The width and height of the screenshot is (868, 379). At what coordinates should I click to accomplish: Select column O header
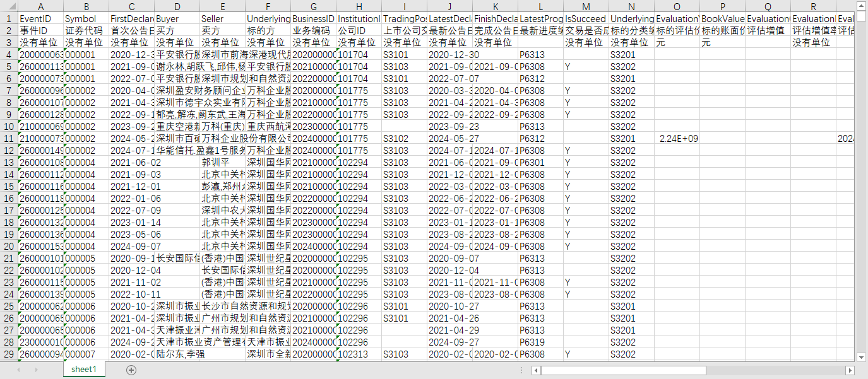click(677, 6)
